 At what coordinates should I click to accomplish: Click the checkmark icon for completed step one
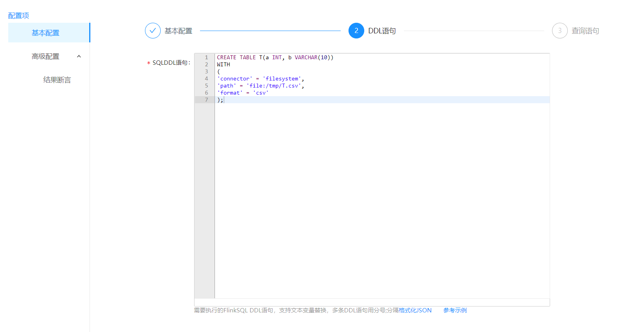coord(152,31)
